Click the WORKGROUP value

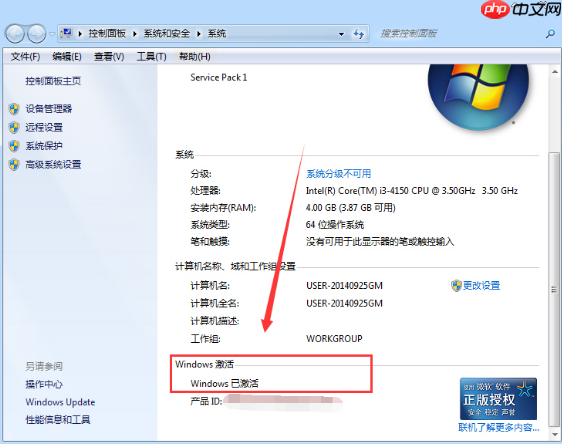point(334,339)
